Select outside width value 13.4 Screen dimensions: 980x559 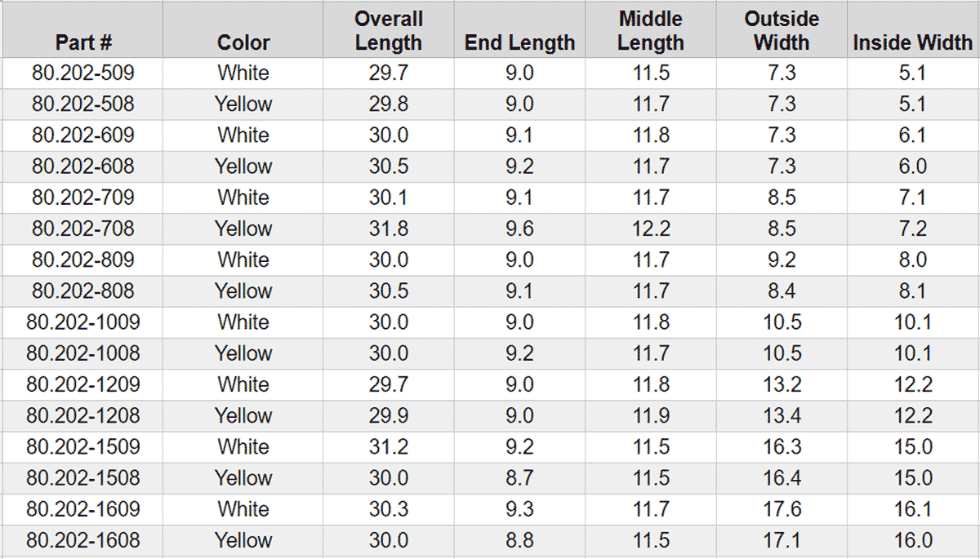click(x=782, y=416)
